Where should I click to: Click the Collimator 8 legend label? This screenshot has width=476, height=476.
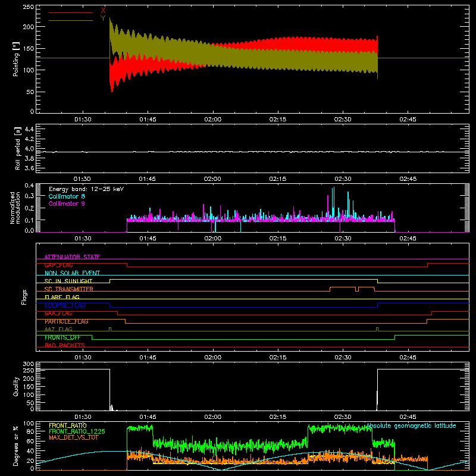coord(67,196)
